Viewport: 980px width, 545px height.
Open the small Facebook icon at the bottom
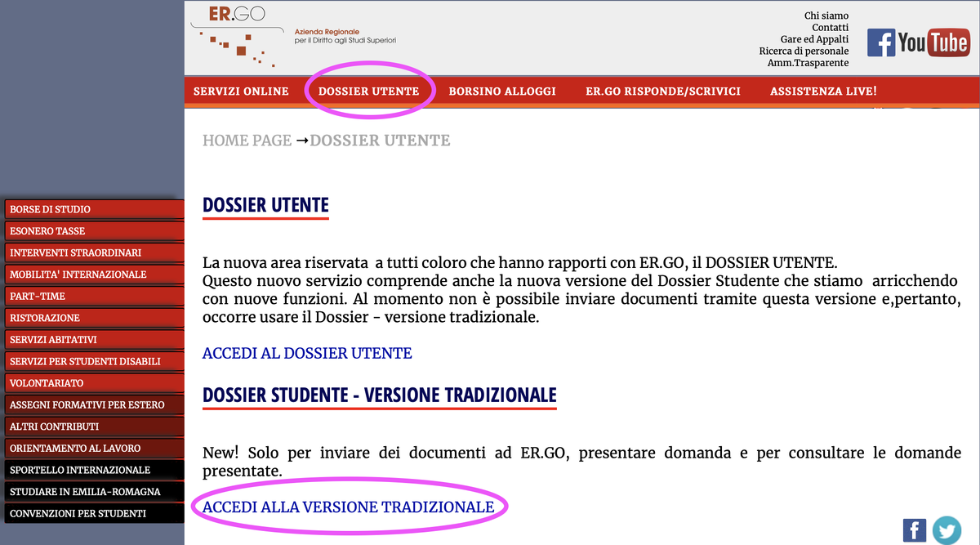pos(915,529)
